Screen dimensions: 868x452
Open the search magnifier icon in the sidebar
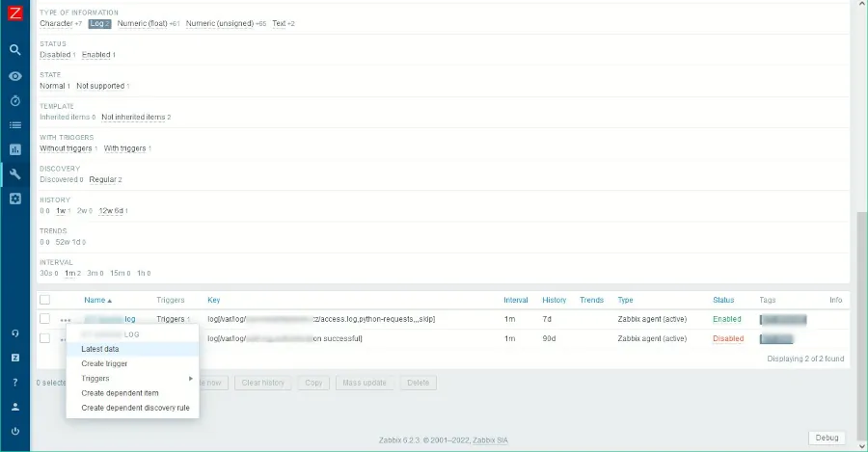click(x=14, y=49)
